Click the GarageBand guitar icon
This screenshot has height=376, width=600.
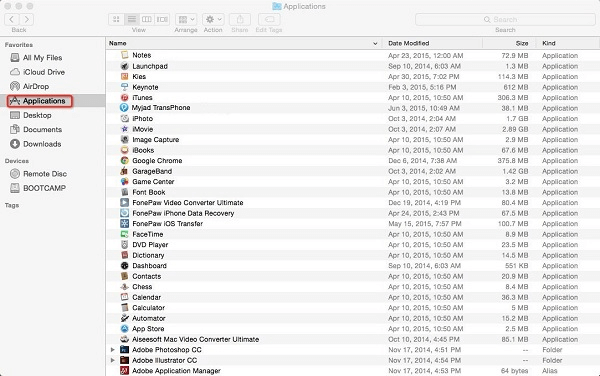pyautogui.click(x=124, y=171)
